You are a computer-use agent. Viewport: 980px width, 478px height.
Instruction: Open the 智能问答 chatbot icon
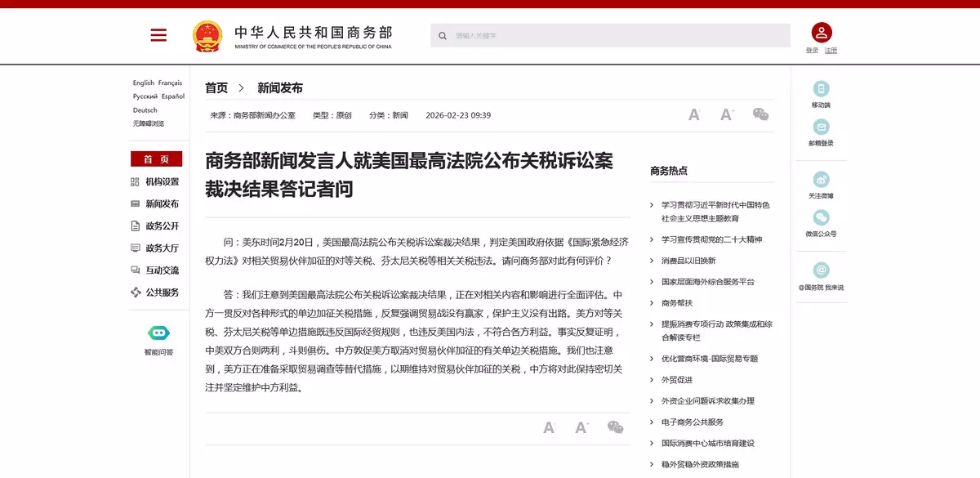tap(158, 333)
